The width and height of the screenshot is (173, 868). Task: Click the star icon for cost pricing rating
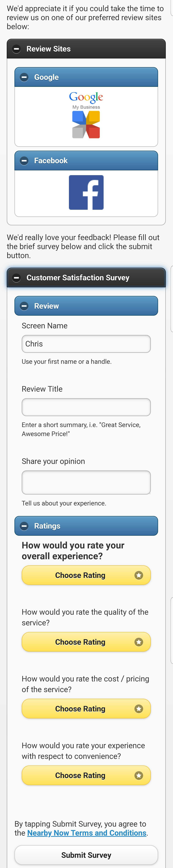click(x=139, y=709)
